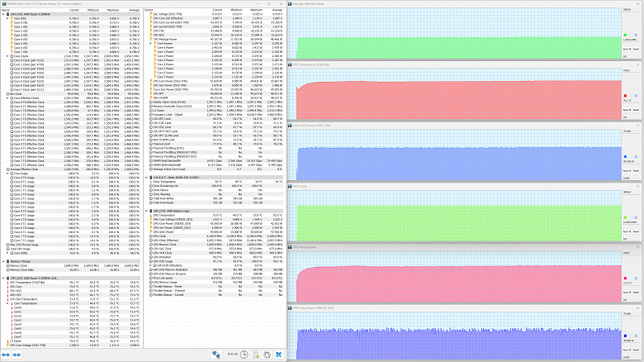The image size is (644, 362).
Task: Click the red color swatch on CPU Temperature graph
Action: (625, 96)
